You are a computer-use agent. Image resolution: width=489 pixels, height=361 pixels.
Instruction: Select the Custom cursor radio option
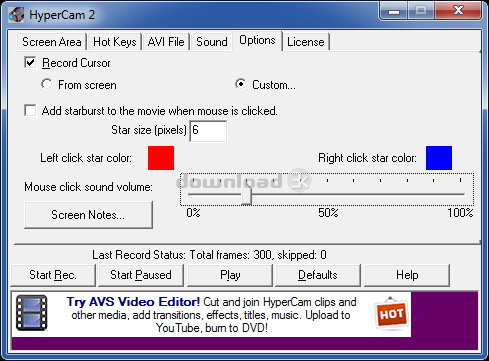click(x=240, y=84)
